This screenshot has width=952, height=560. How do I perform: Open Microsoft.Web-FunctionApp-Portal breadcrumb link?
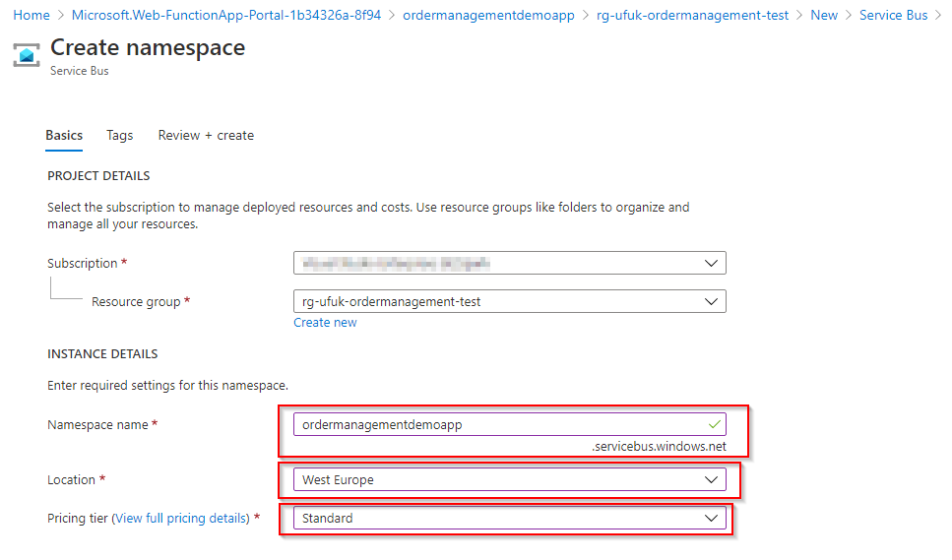coord(225,15)
